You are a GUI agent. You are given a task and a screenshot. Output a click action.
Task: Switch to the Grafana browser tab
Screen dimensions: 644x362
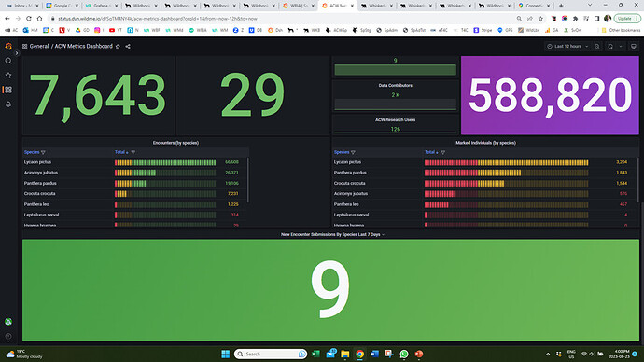[x=101, y=6]
